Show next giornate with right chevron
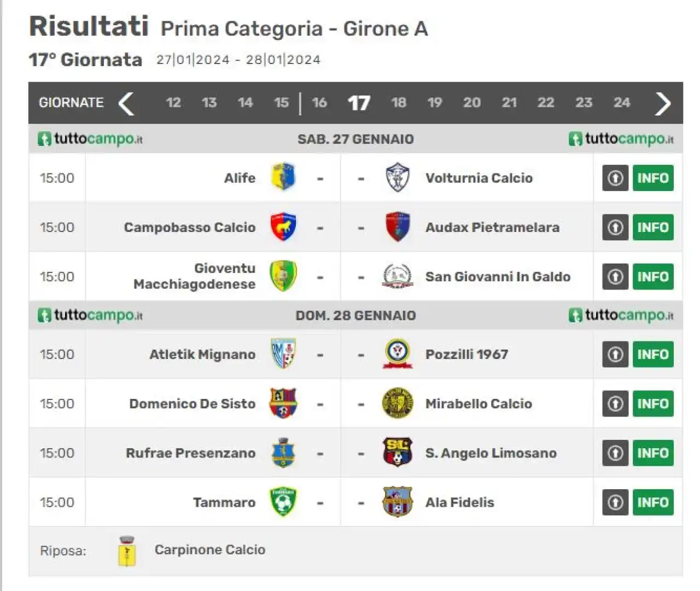The height and width of the screenshot is (591, 700). [663, 103]
